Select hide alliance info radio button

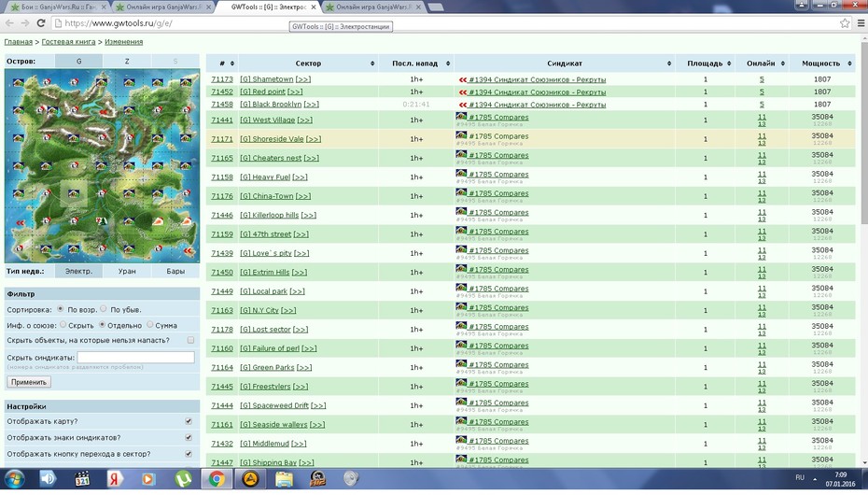coord(63,324)
